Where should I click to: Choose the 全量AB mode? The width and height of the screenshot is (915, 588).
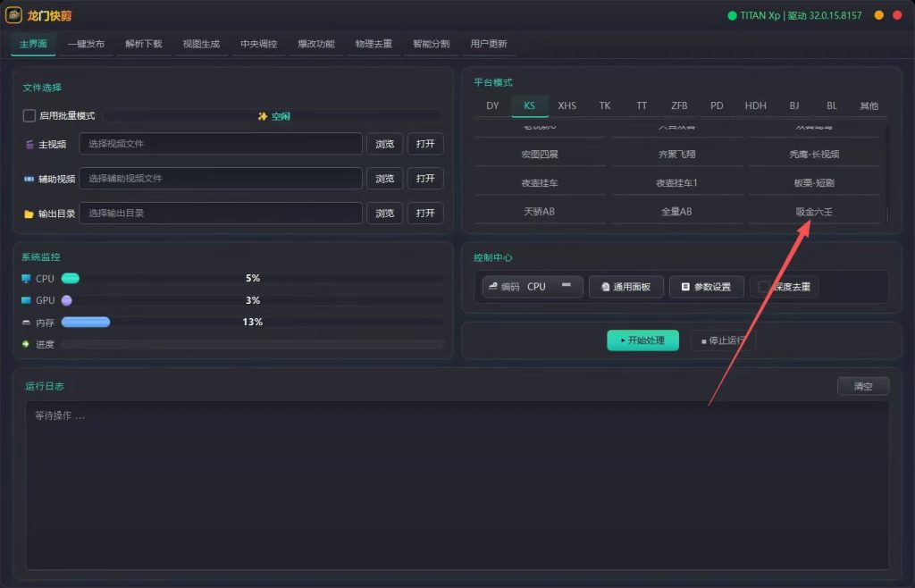(677, 211)
